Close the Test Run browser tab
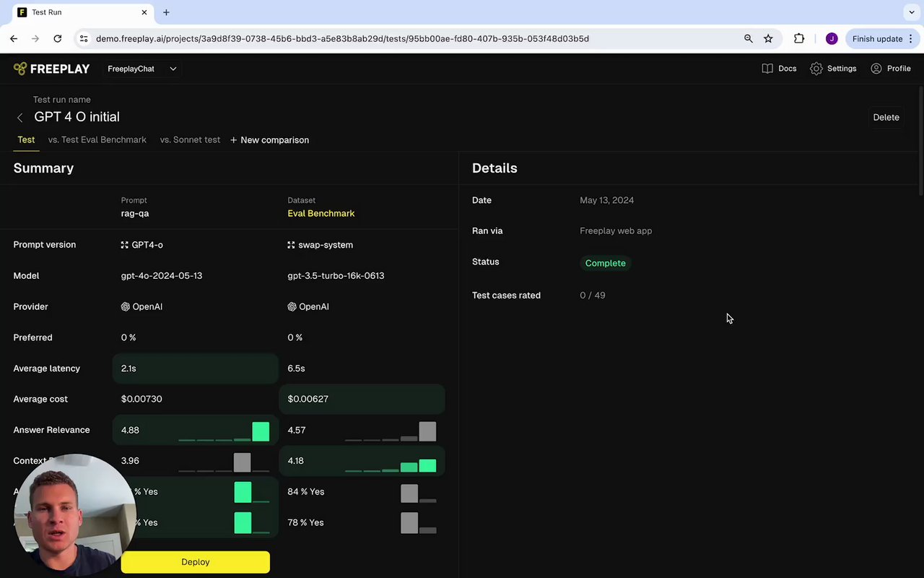The image size is (924, 578). [x=144, y=12]
